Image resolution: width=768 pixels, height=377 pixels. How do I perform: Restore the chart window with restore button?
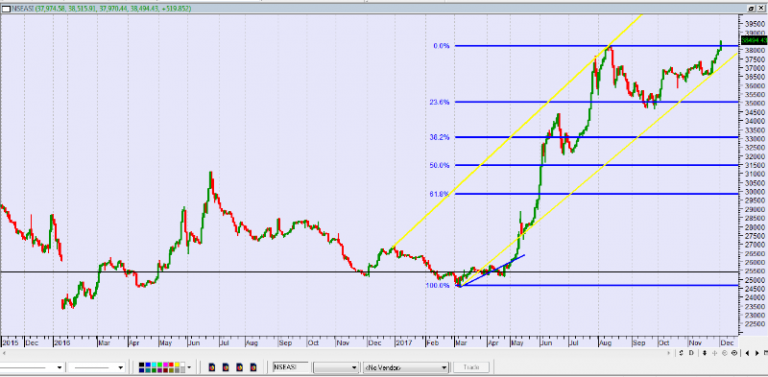(750, 8)
